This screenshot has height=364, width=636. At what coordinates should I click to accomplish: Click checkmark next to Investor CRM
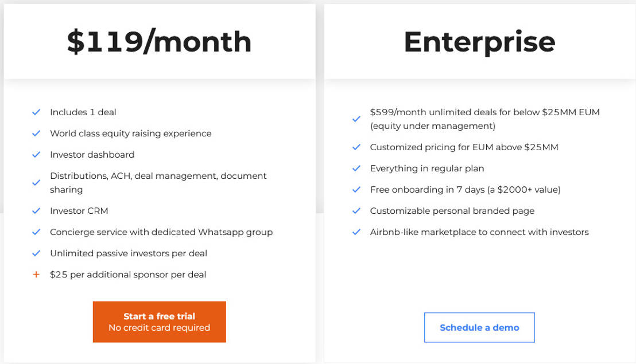(x=36, y=211)
